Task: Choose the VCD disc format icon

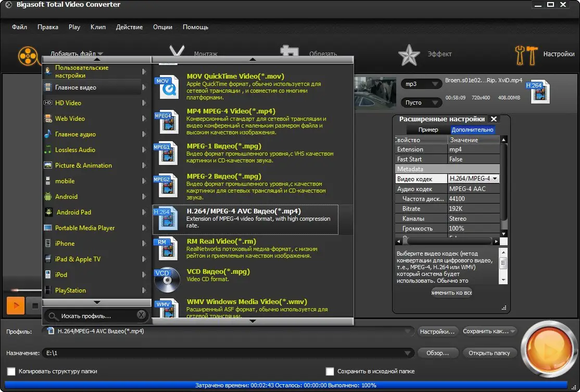Action: tap(167, 279)
